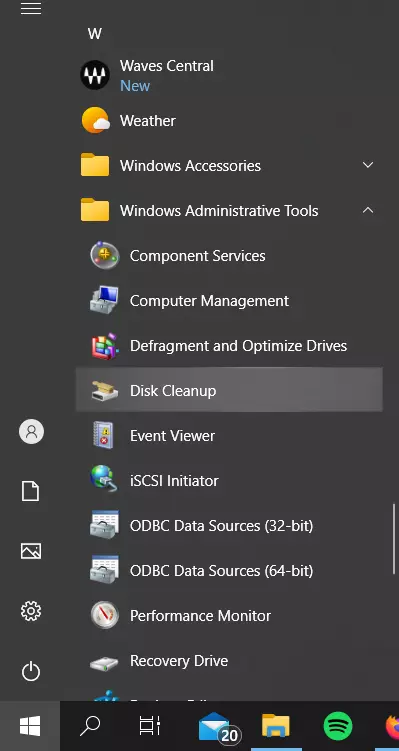Select the Weather label
The image size is (399, 751).
148,121
